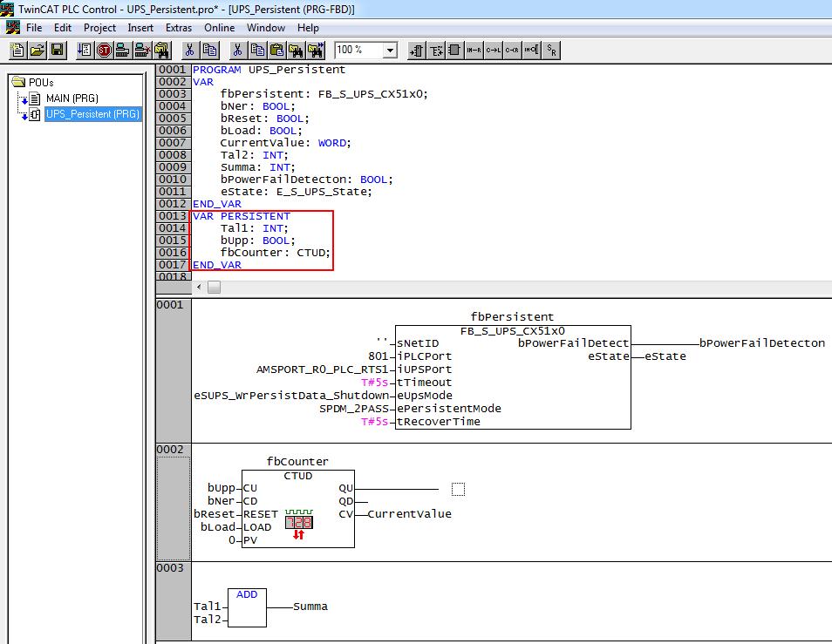832x644 pixels.
Task: Click the T#5s value on tTimeout
Action: (375, 383)
